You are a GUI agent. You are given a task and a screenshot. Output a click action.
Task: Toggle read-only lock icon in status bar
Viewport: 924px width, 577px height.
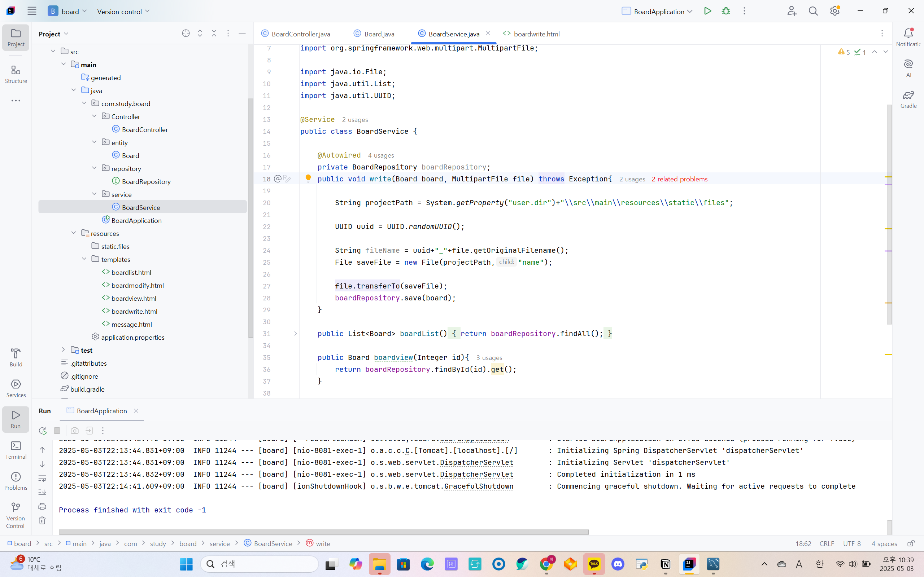point(911,543)
